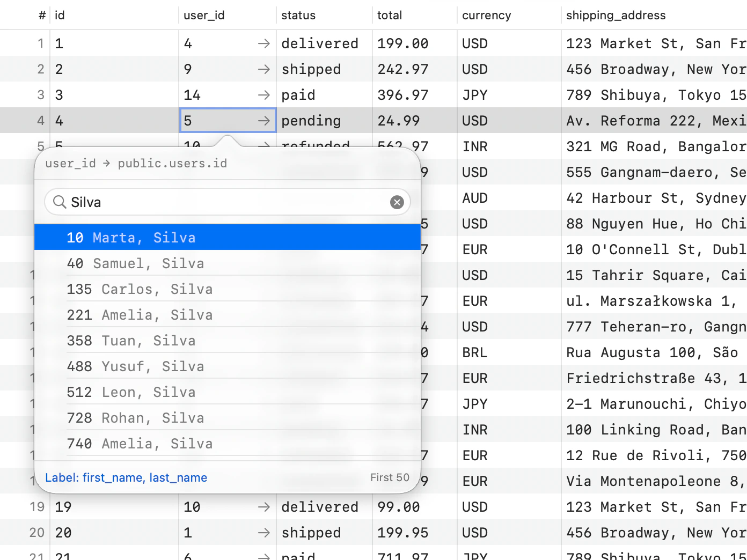Image resolution: width=747 pixels, height=560 pixels.
Task: Sort by the id column header
Action: tap(114, 15)
